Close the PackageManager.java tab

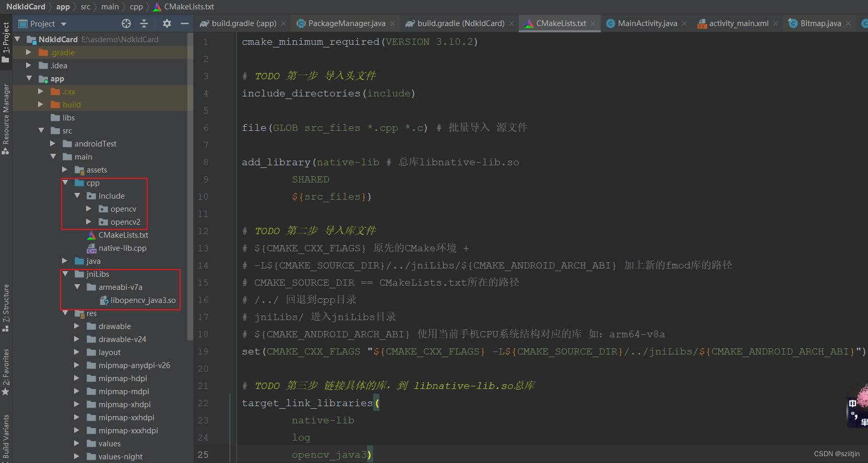[x=393, y=23]
